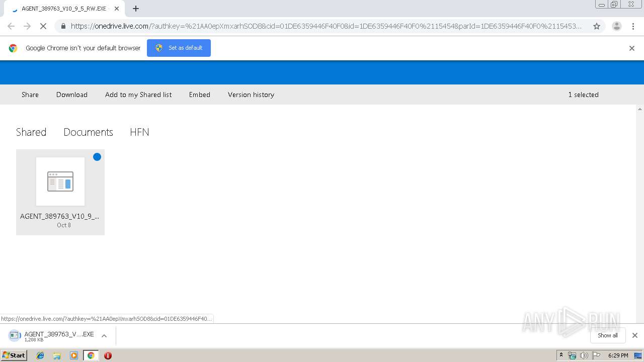Open Windows Start menu
This screenshot has width=644, height=362.
[14, 355]
